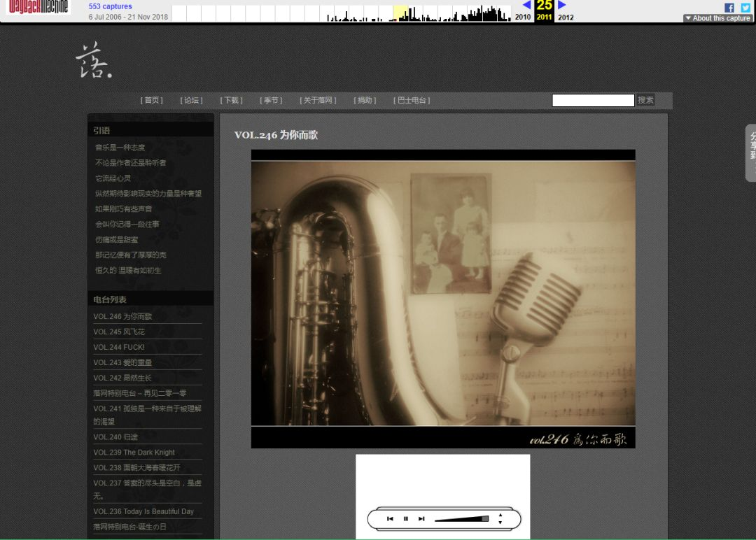Go to previous capture with left arrow

point(526,5)
